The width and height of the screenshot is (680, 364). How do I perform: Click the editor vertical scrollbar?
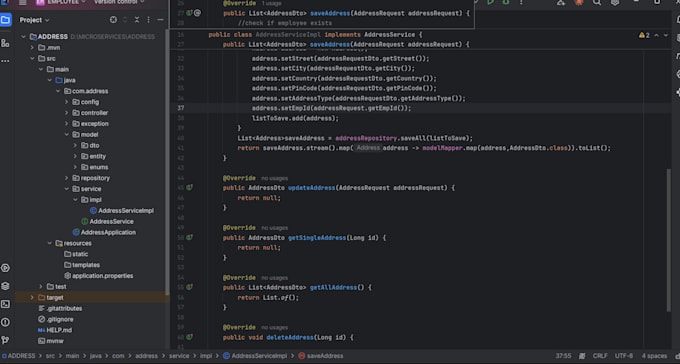tap(668, 240)
